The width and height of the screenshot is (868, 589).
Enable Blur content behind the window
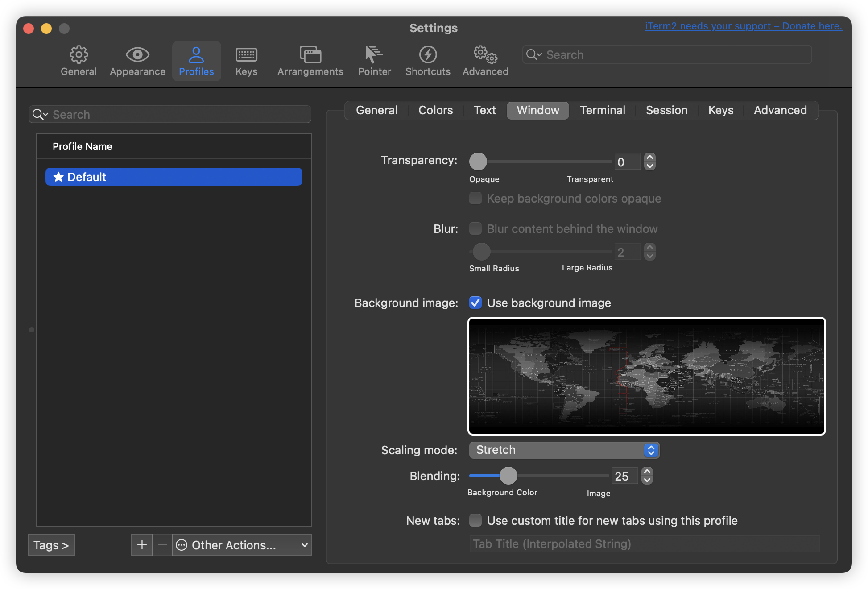point(475,229)
